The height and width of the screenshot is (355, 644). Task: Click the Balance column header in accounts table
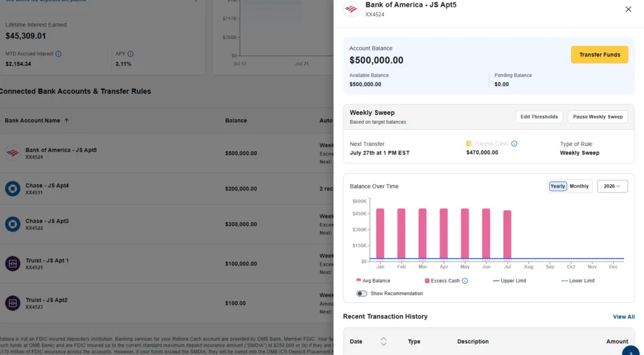click(x=236, y=120)
